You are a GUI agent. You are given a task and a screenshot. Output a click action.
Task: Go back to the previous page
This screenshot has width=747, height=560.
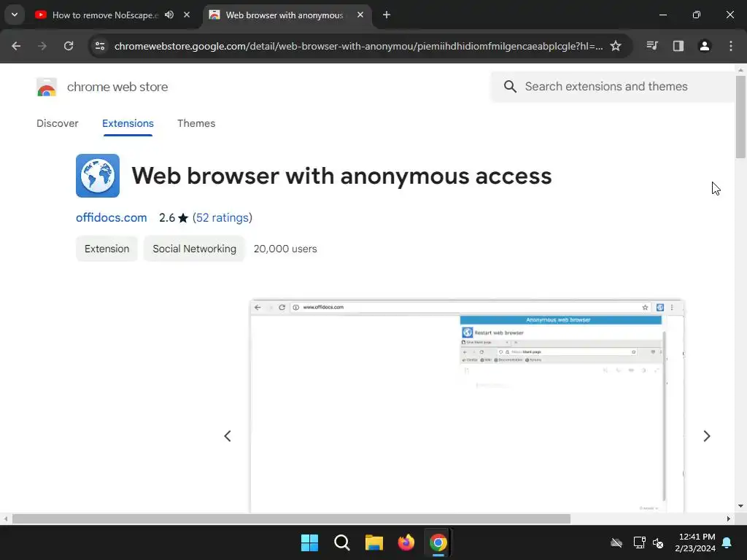click(x=16, y=46)
